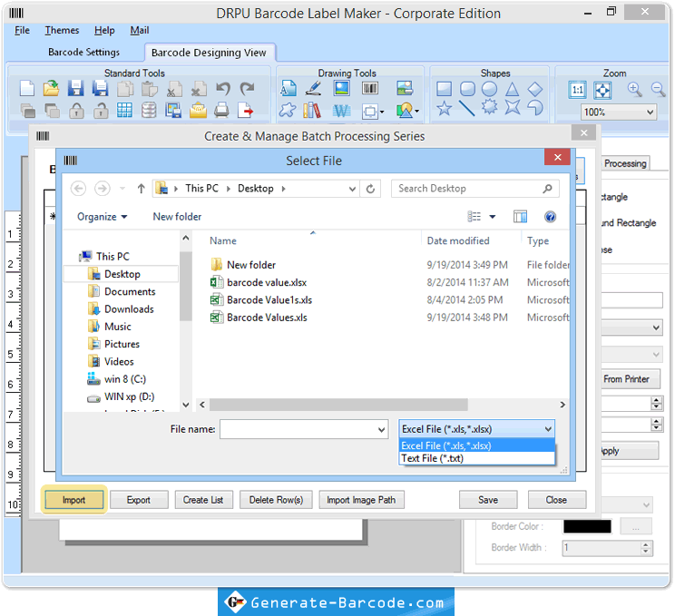Screen dimensions: 675x616
Task: Click the black Border Color swatch
Action: pyautogui.click(x=587, y=526)
